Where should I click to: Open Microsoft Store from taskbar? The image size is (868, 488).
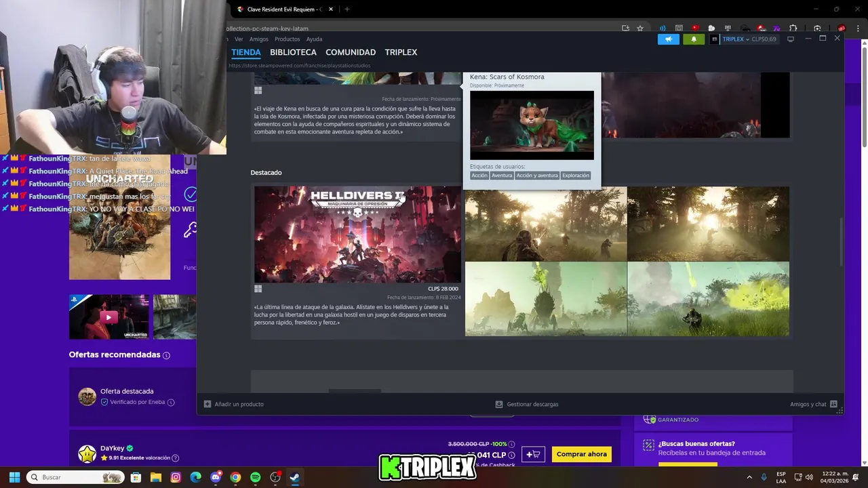[136, 477]
